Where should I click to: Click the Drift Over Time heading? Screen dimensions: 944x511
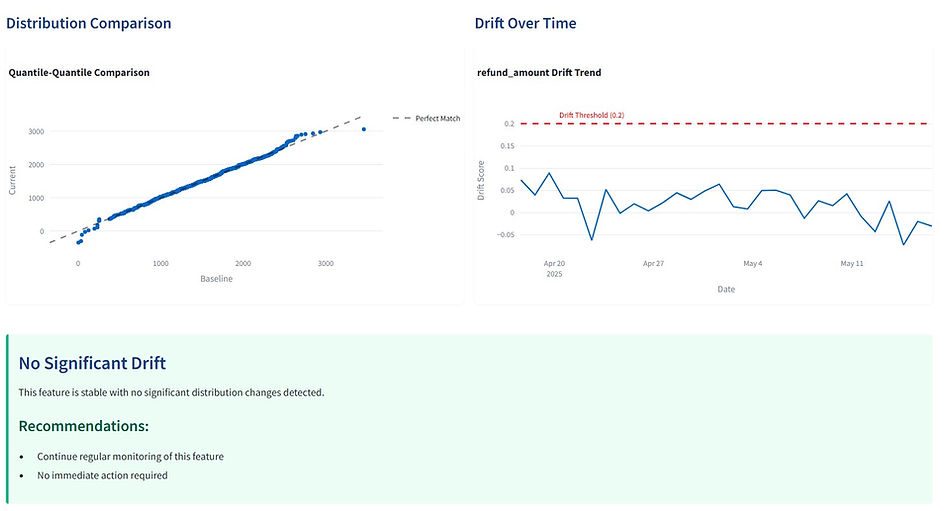(x=525, y=23)
